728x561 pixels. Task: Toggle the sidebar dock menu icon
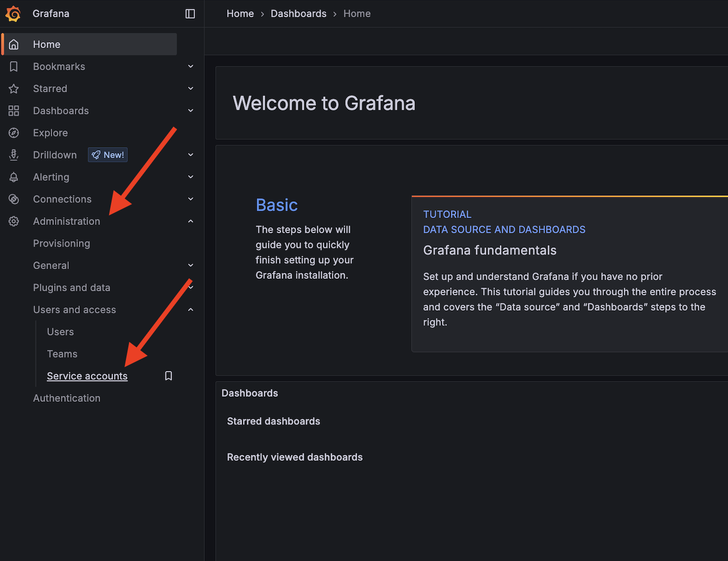tap(190, 14)
